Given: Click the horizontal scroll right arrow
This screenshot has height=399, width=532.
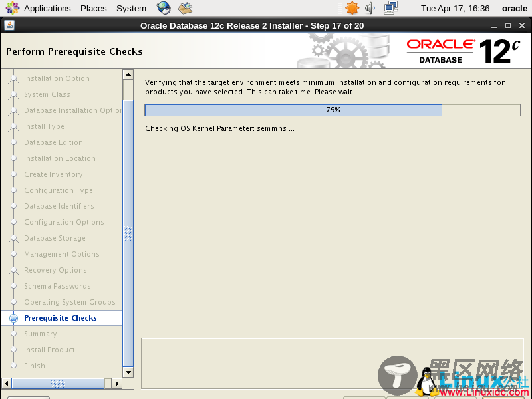Looking at the screenshot, I should point(117,384).
